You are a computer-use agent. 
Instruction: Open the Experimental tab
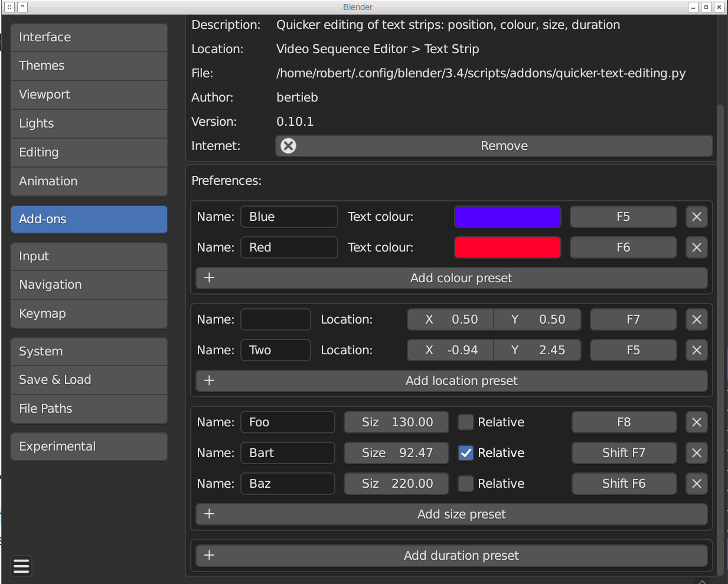pyautogui.click(x=89, y=446)
